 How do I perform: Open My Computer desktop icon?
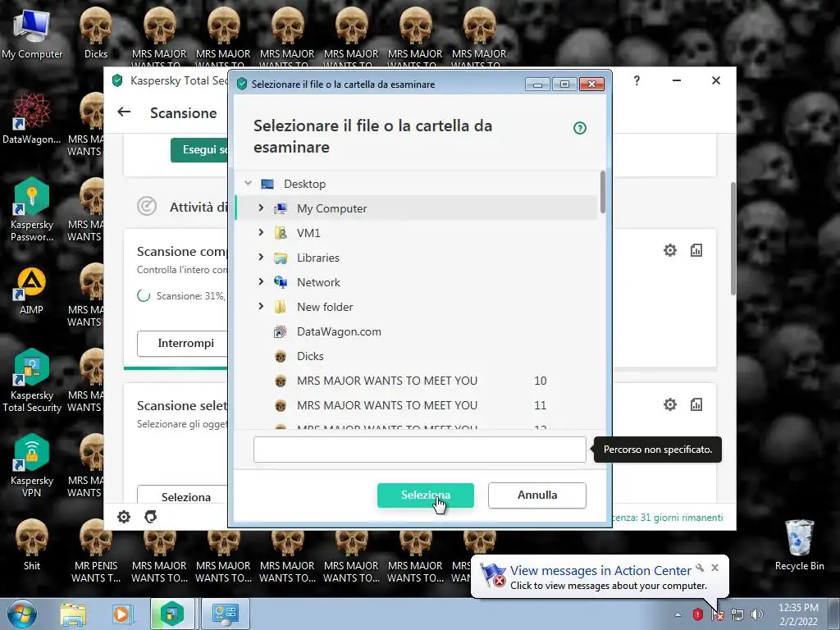(32, 34)
